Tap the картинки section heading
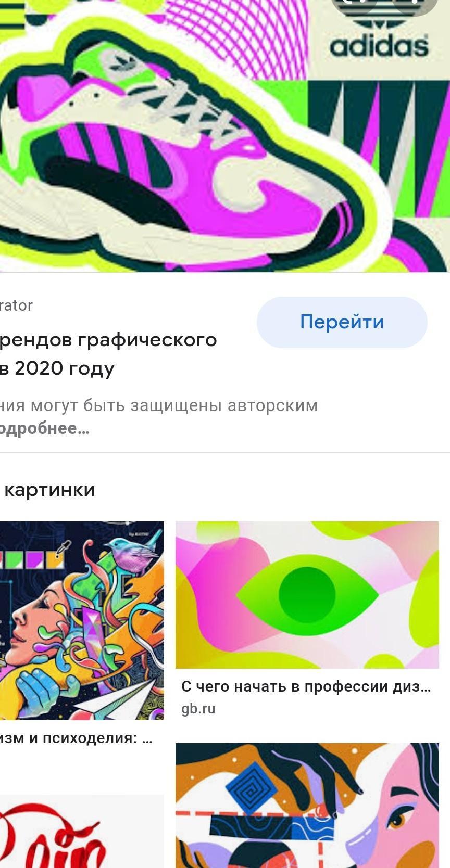The width and height of the screenshot is (450, 868). click(x=49, y=490)
